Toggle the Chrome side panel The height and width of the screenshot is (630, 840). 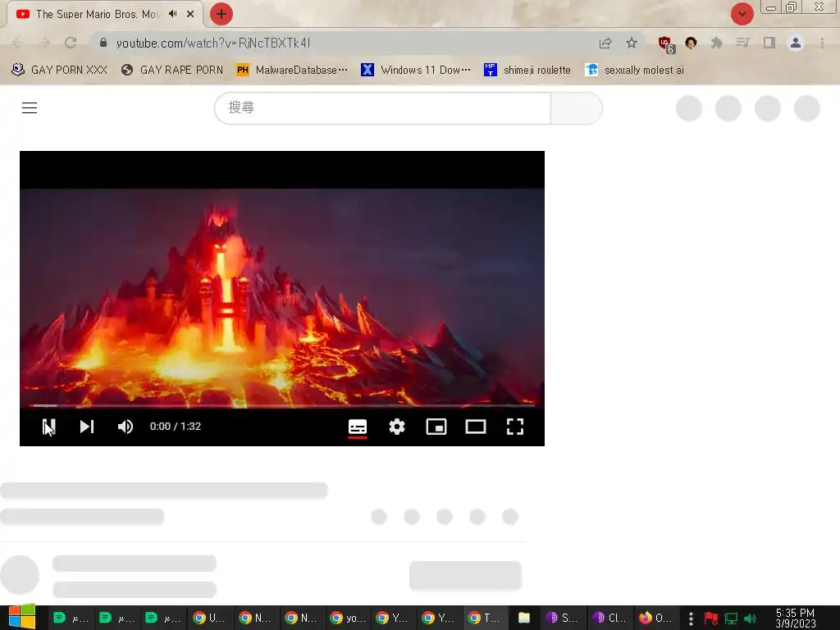(x=769, y=43)
